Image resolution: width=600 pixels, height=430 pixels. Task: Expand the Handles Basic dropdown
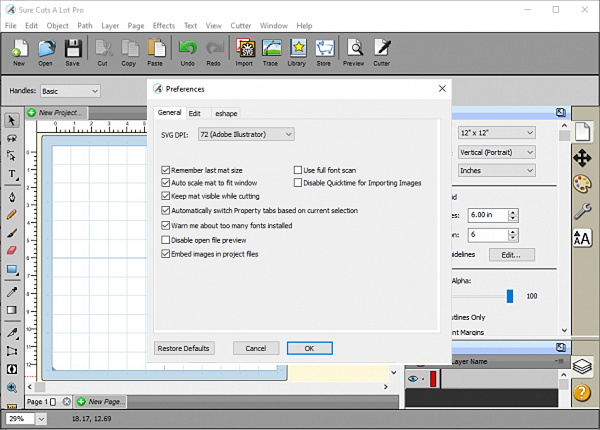(69, 91)
